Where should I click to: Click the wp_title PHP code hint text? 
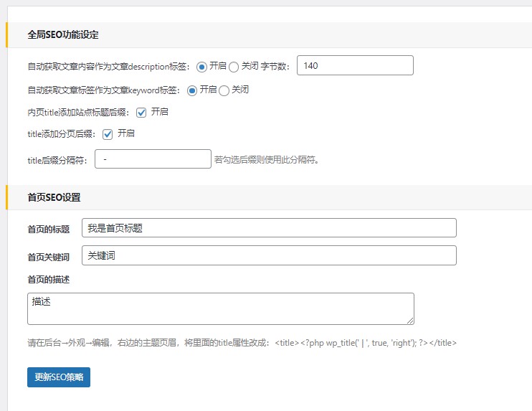[x=366, y=343]
